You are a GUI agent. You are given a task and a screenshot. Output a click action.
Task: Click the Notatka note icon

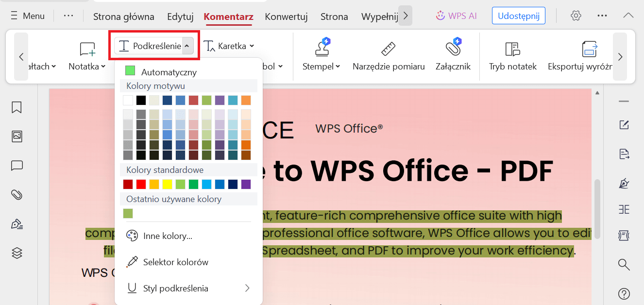(x=87, y=49)
